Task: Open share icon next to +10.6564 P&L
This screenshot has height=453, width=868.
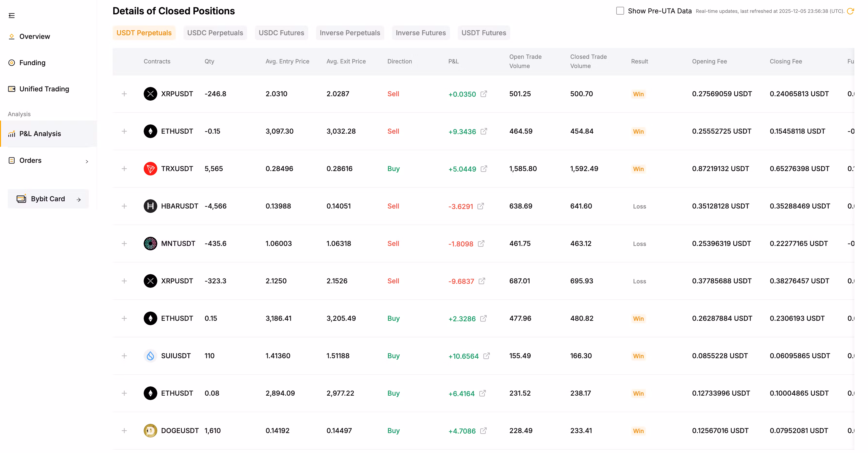Action: point(486,356)
